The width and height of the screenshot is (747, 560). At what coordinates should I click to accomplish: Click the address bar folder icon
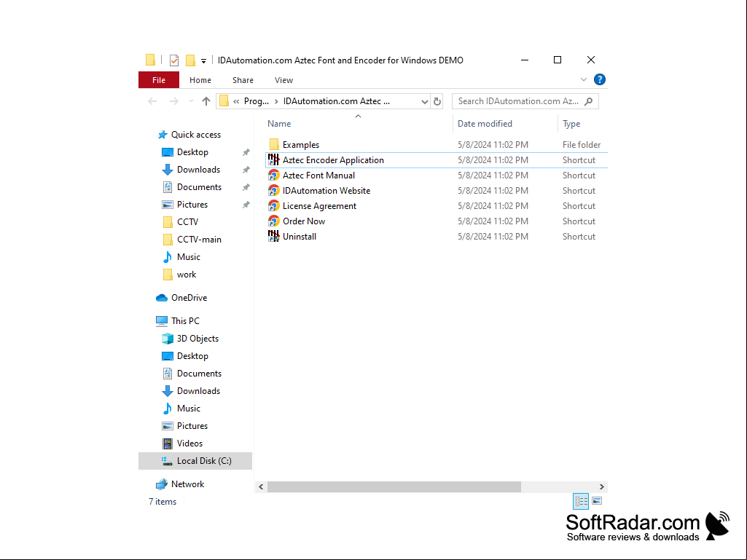pos(224,101)
